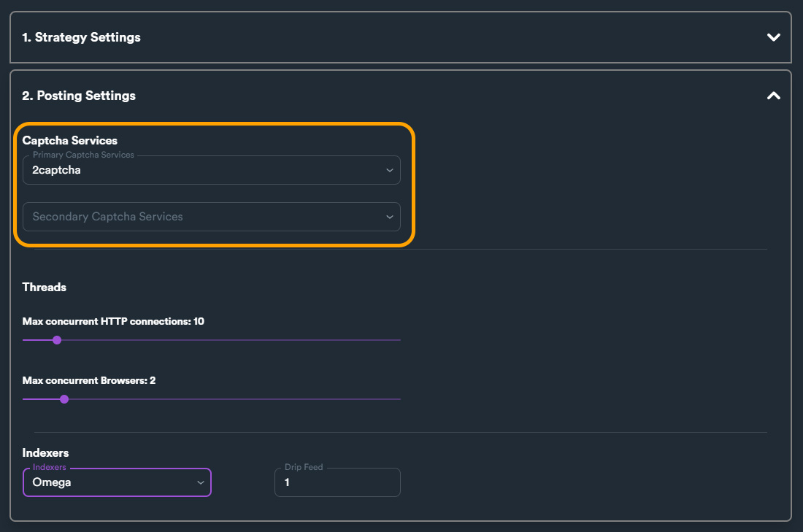Expand Strategy Settings using its chevron icon
Viewport: 803px width, 532px height.
(x=774, y=37)
